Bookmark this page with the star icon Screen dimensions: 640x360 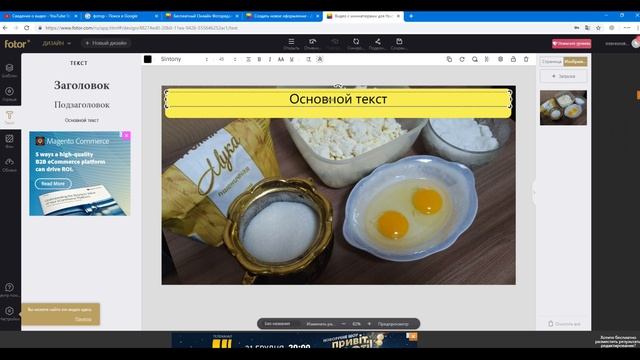[x=598, y=28]
